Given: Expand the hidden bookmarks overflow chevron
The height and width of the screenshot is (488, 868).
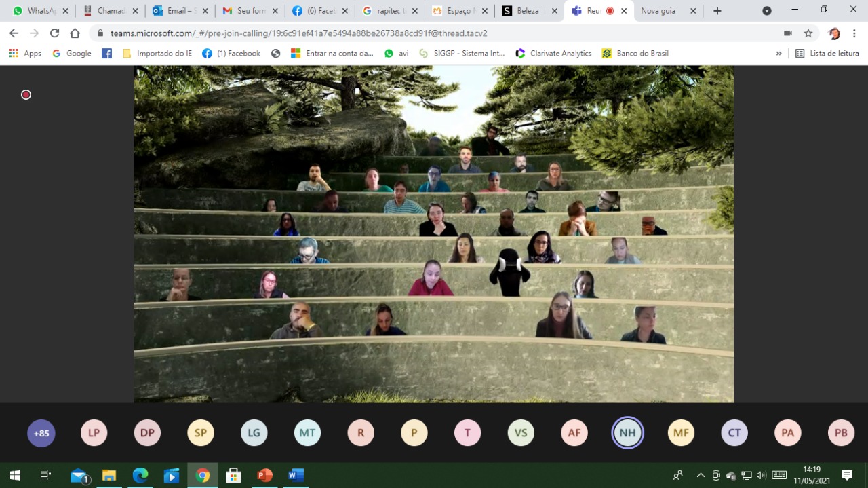Looking at the screenshot, I should tap(778, 54).
